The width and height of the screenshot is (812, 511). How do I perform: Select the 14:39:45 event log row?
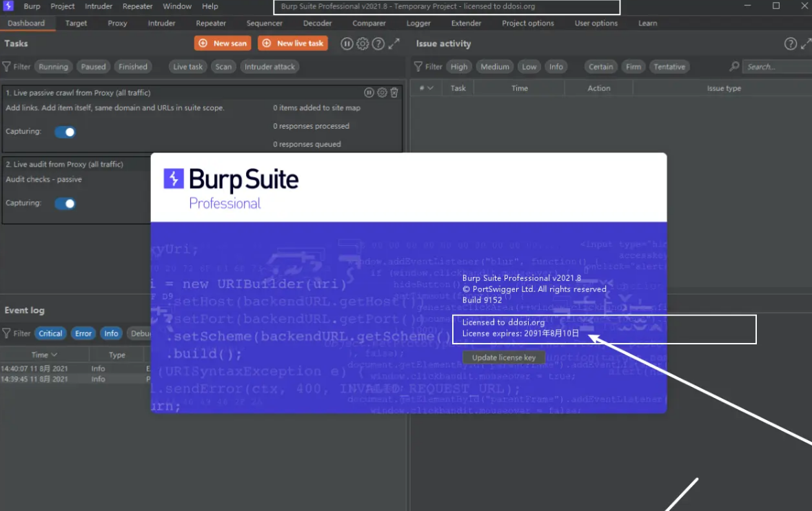pyautogui.click(x=75, y=379)
